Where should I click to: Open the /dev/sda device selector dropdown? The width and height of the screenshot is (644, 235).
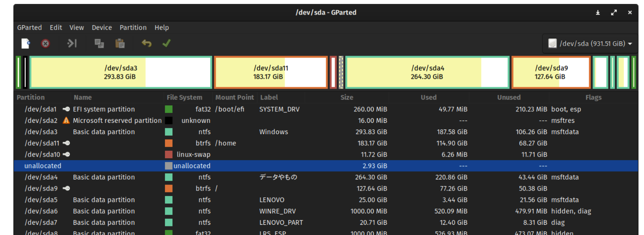[590, 43]
